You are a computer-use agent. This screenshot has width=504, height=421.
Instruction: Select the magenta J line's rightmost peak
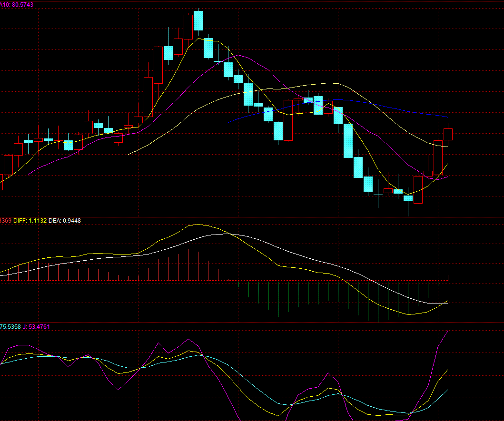(x=448, y=331)
